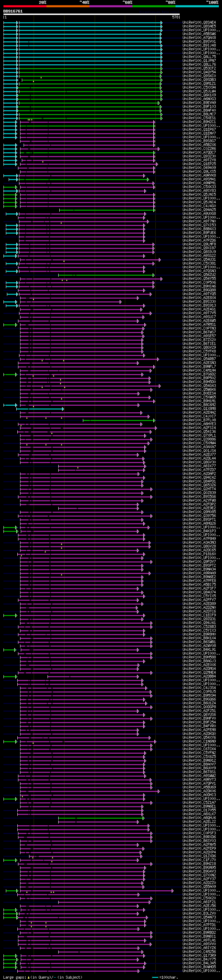
Task: Open hit UniRef100_Q1EP25
Action: point(199,164)
